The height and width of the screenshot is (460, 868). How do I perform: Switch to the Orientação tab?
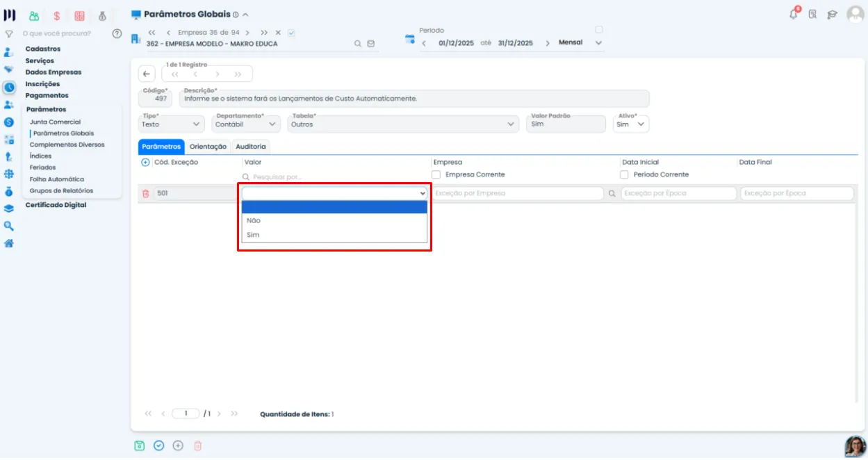(208, 147)
